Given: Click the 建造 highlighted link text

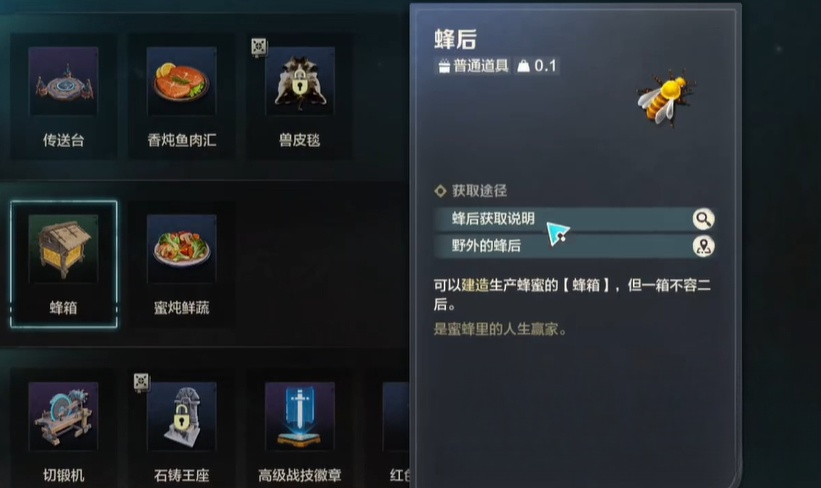Looking at the screenshot, I should pos(475,285).
